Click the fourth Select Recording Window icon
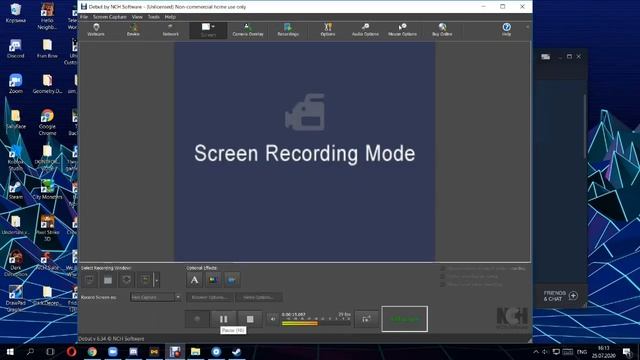640x360 pixels. [145, 280]
